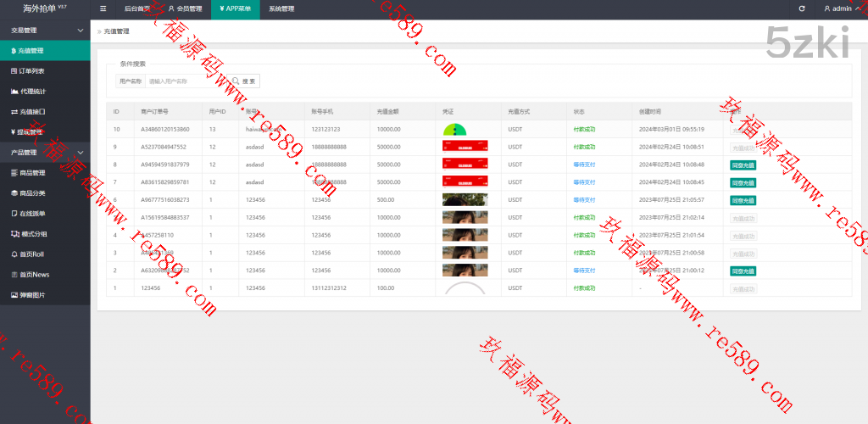This screenshot has height=424, width=868.
Task: Switch to the 会员管理 top tab
Action: (x=185, y=8)
